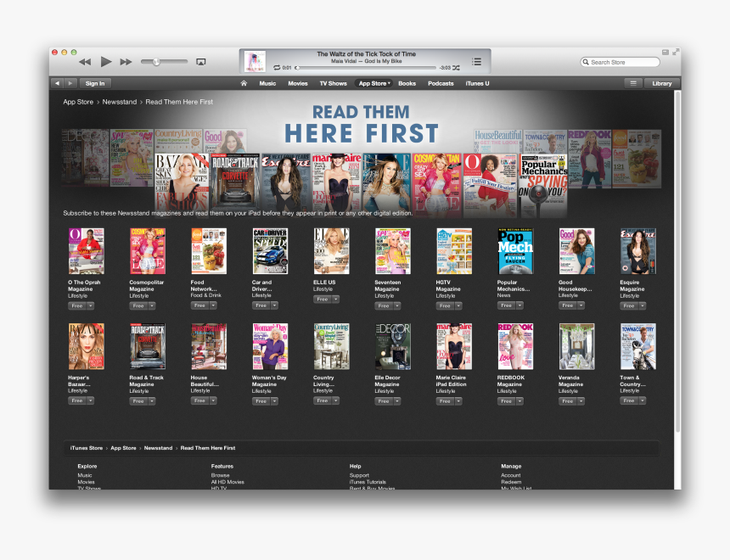Skip to next track with fast-forward
Viewport: 730px width, 560px height.
tap(126, 62)
